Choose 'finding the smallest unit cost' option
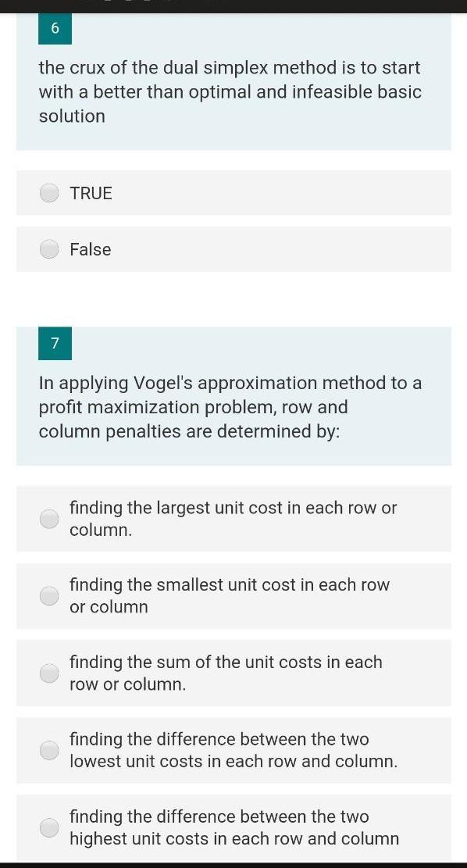 coord(49,595)
